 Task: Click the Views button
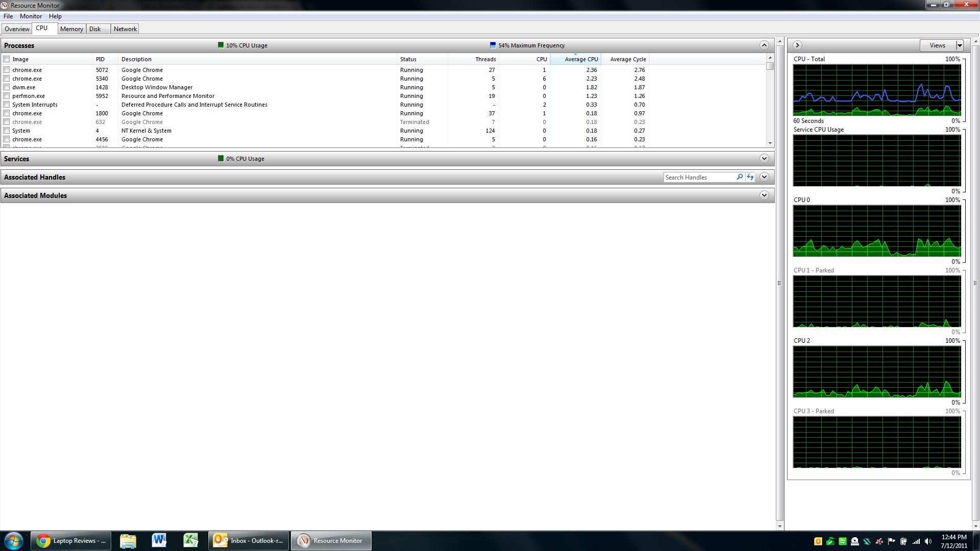[937, 45]
